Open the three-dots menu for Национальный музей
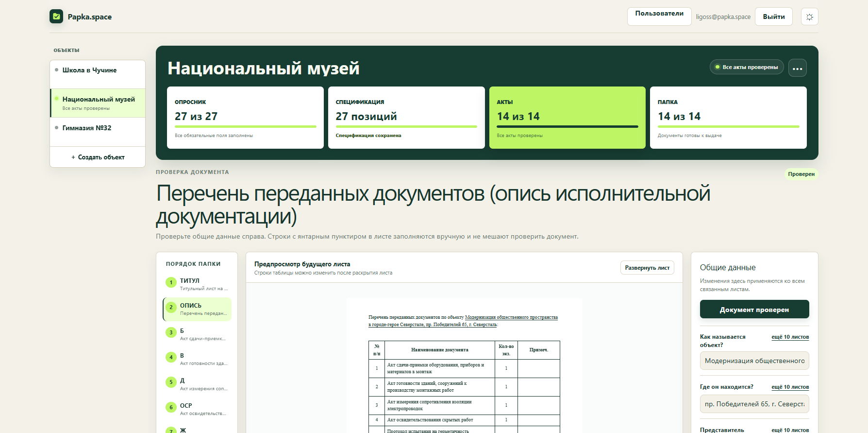Viewport: 868px width, 433px height. point(798,68)
